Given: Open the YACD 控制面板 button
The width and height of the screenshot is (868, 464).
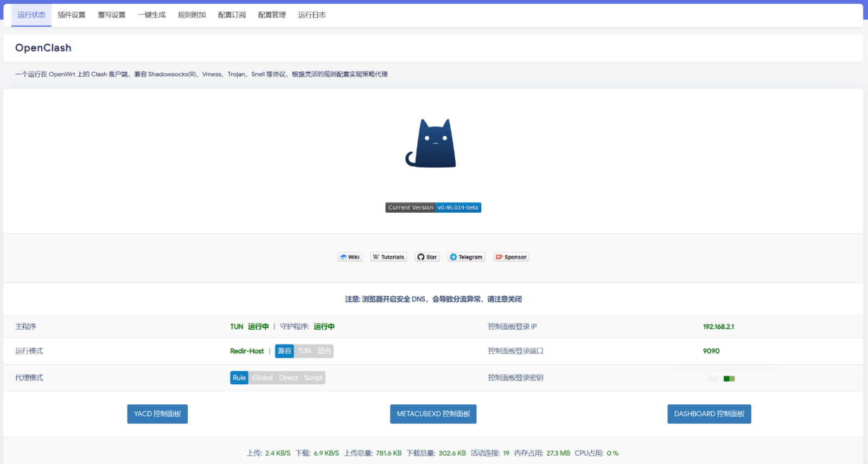Looking at the screenshot, I should 157,414.
